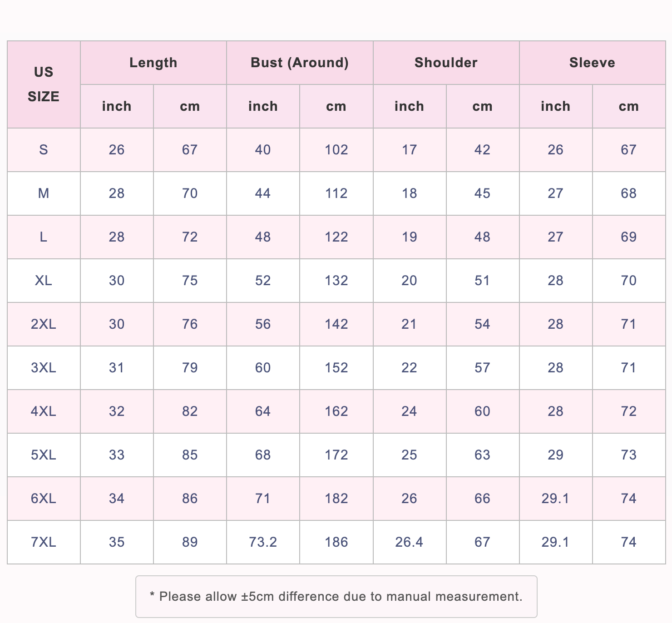The image size is (672, 623).
Task: Click the 4XL size row label
Action: click(x=44, y=411)
